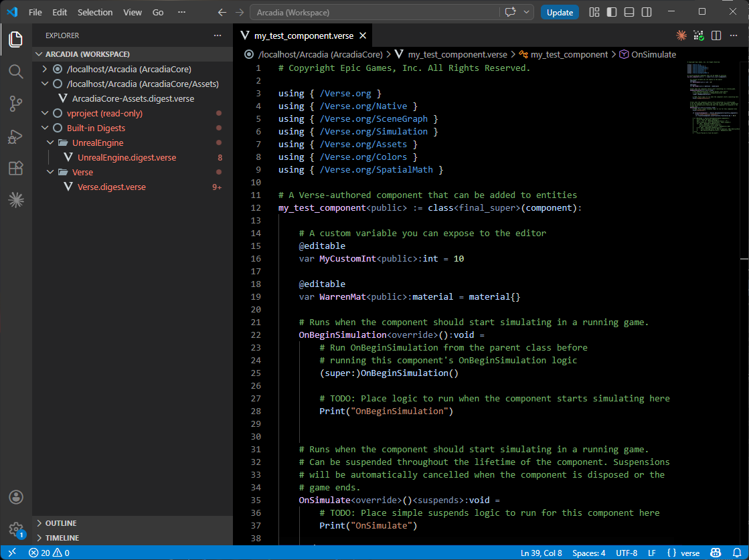Open the Extensions view

[16, 168]
